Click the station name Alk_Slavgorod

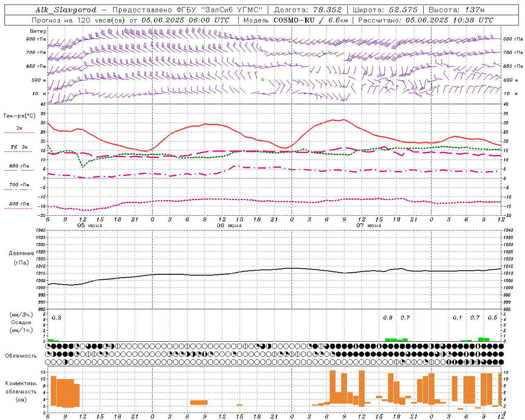click(x=66, y=10)
